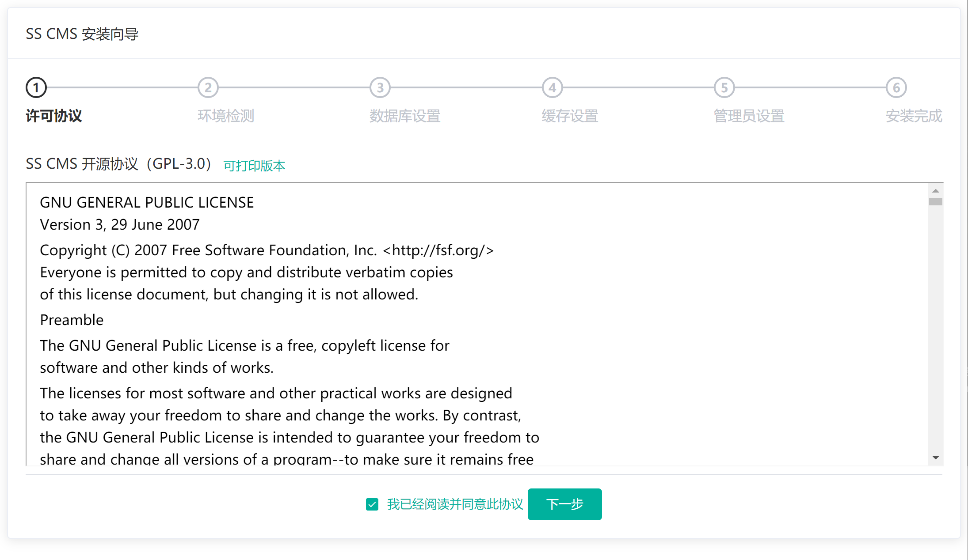Select the 环境检测 step label

click(x=226, y=116)
